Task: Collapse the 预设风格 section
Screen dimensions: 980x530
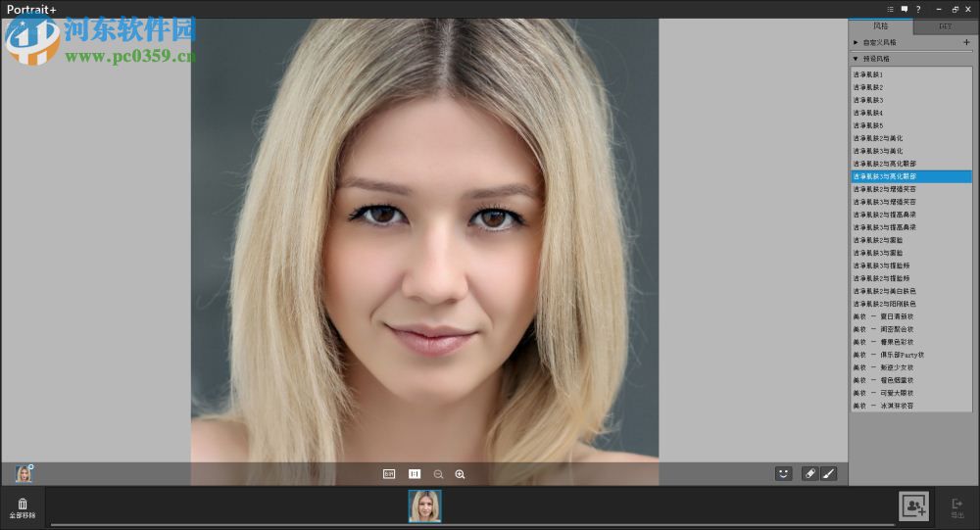Action: coord(856,58)
